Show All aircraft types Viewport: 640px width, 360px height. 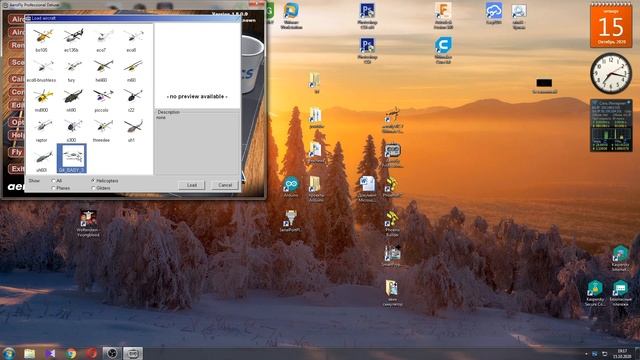tap(54, 180)
